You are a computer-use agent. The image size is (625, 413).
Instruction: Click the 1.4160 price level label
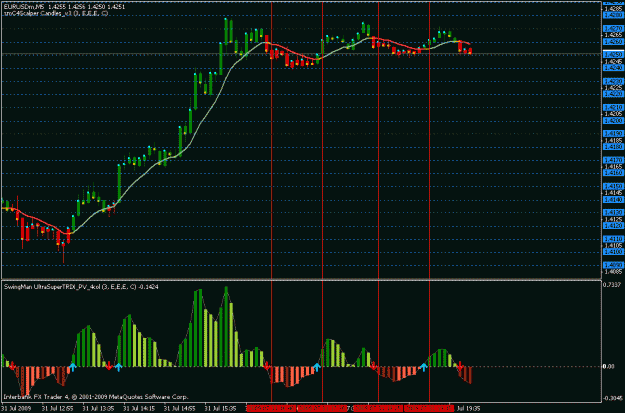click(x=613, y=173)
